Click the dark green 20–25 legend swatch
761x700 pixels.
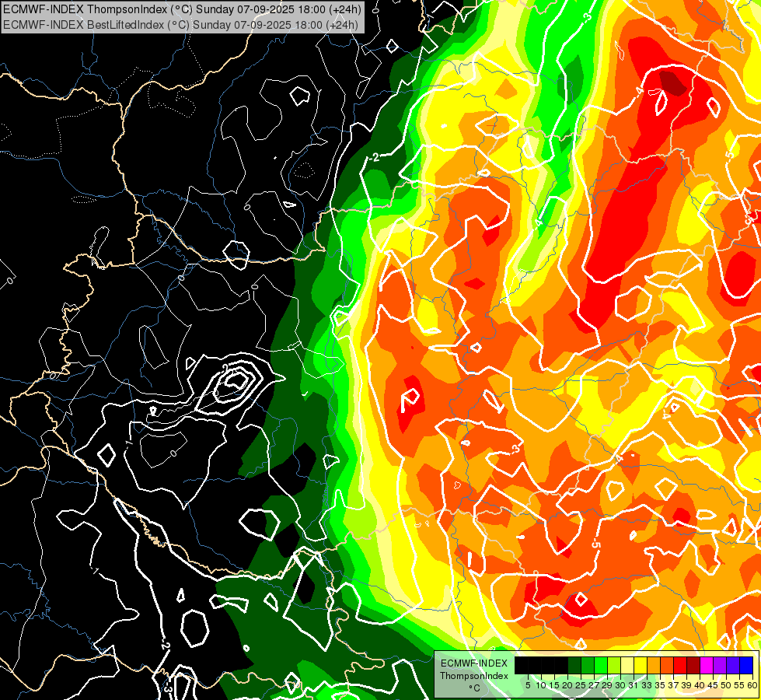(574, 666)
